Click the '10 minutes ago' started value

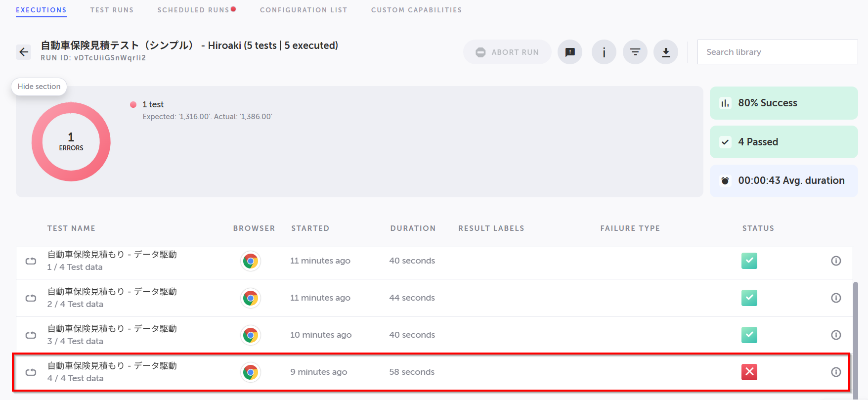point(321,335)
